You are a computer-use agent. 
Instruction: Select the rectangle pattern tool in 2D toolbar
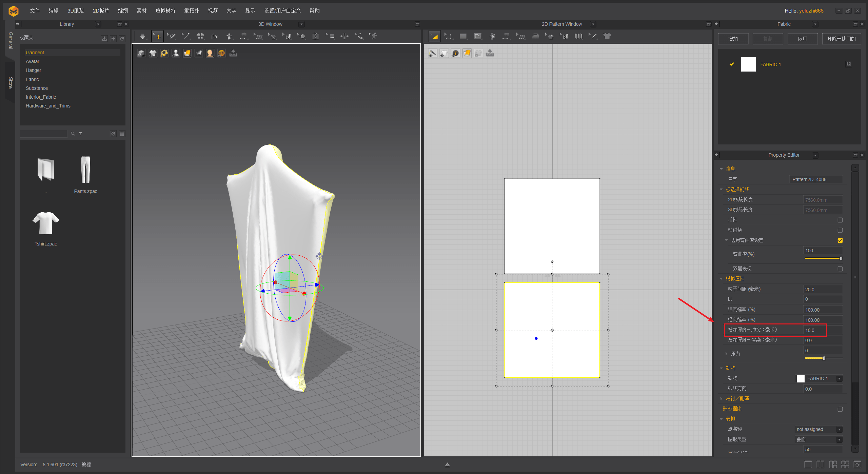pos(463,36)
